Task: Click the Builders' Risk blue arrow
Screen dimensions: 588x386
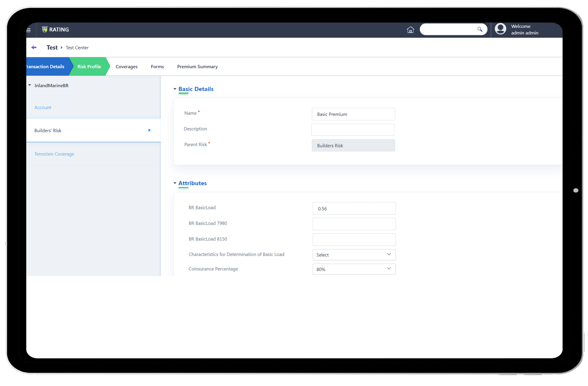Action: coord(149,130)
